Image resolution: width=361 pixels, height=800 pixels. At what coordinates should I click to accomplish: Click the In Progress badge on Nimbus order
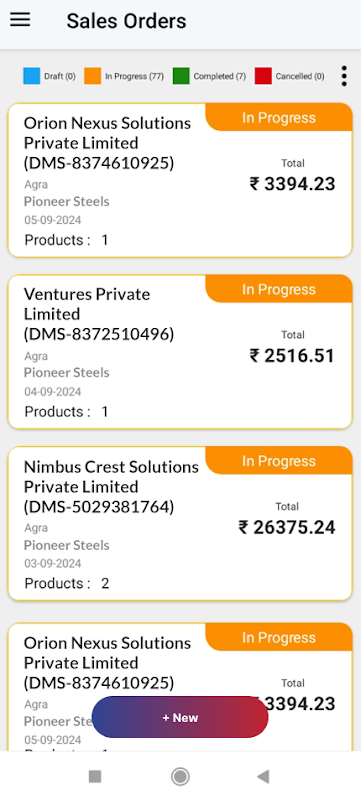point(279,461)
